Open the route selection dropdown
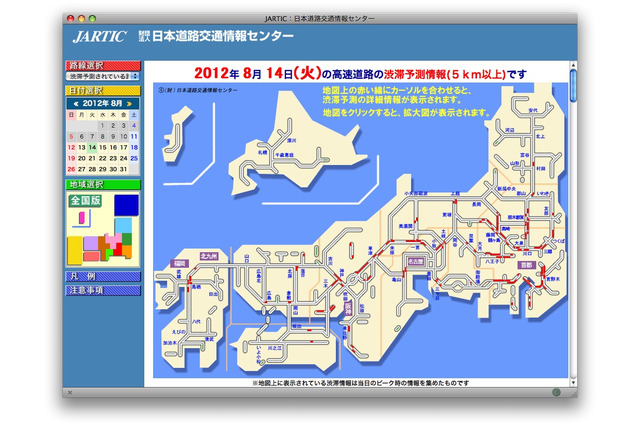640x426 pixels. 102,76
